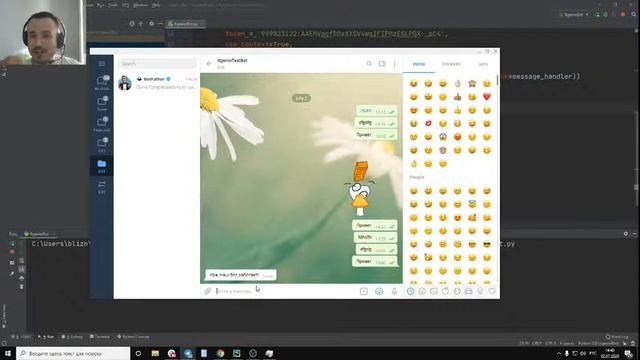Open Chrome from the taskbar

click(220, 353)
